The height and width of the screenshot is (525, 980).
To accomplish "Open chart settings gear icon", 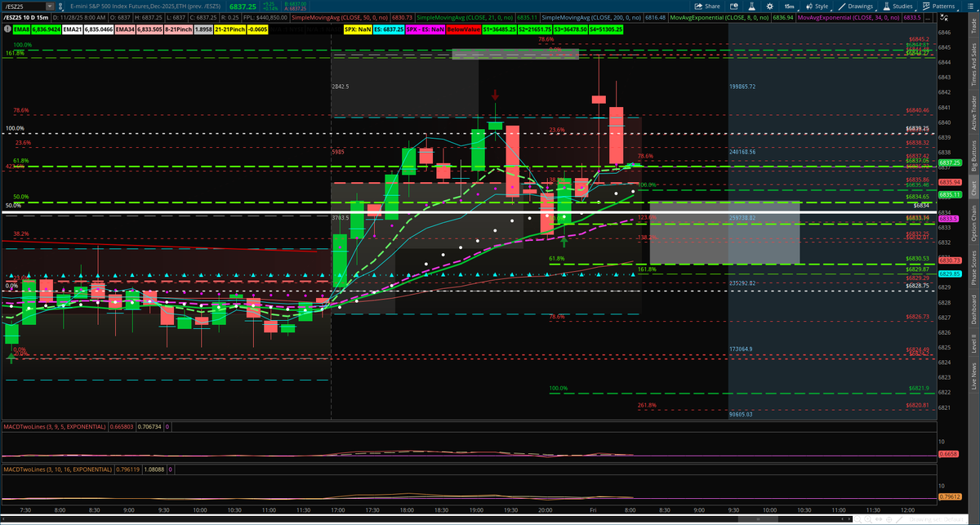I will tap(770, 6).
